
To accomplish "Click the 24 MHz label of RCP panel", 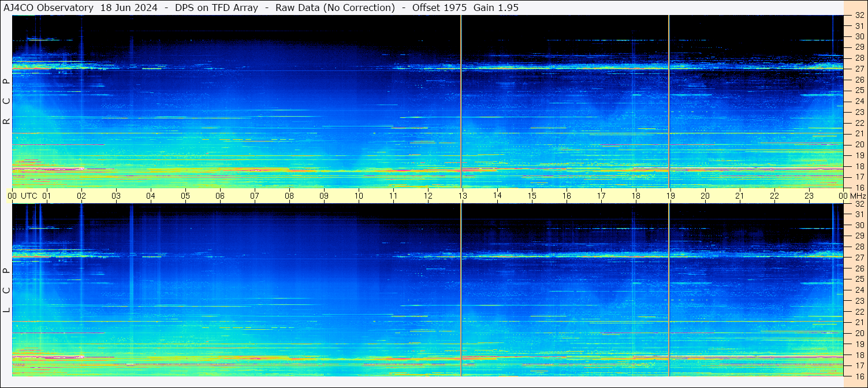I will (x=859, y=102).
